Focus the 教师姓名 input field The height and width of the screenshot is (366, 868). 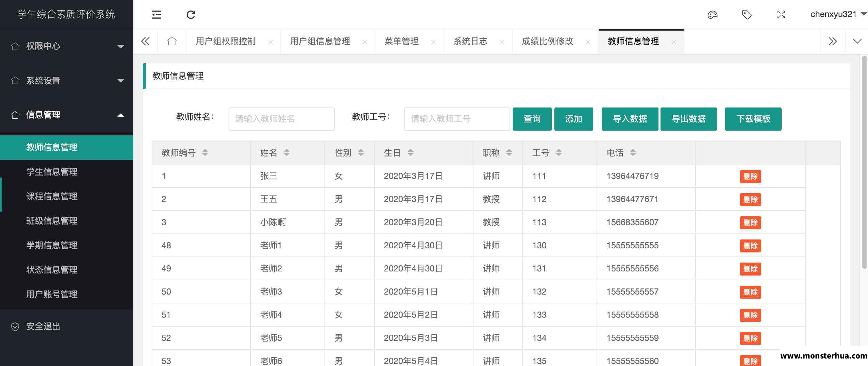(x=281, y=119)
